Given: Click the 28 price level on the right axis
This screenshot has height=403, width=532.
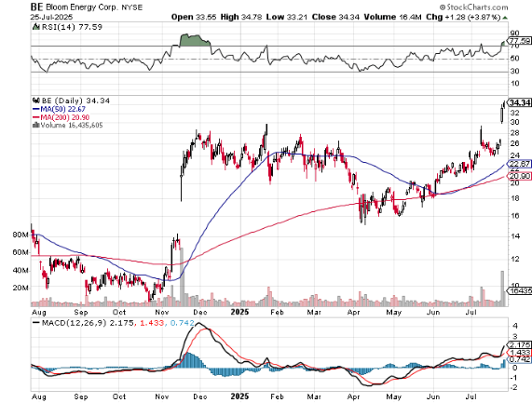Looking at the screenshot, I should tap(514, 132).
